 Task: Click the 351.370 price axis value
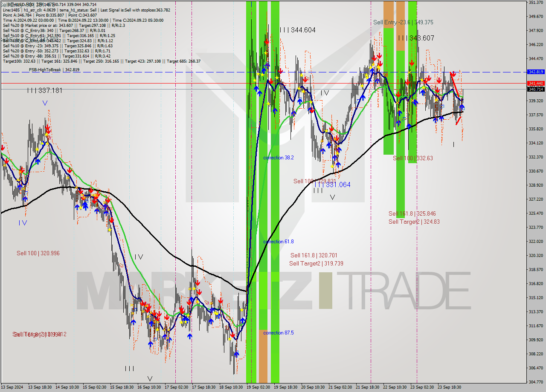click(x=536, y=3)
